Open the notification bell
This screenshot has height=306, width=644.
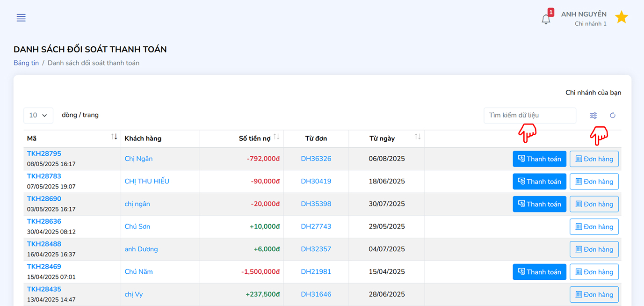click(x=546, y=19)
